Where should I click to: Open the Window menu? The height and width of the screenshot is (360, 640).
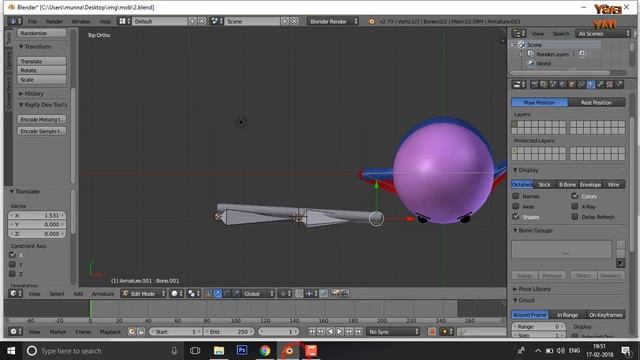click(81, 21)
